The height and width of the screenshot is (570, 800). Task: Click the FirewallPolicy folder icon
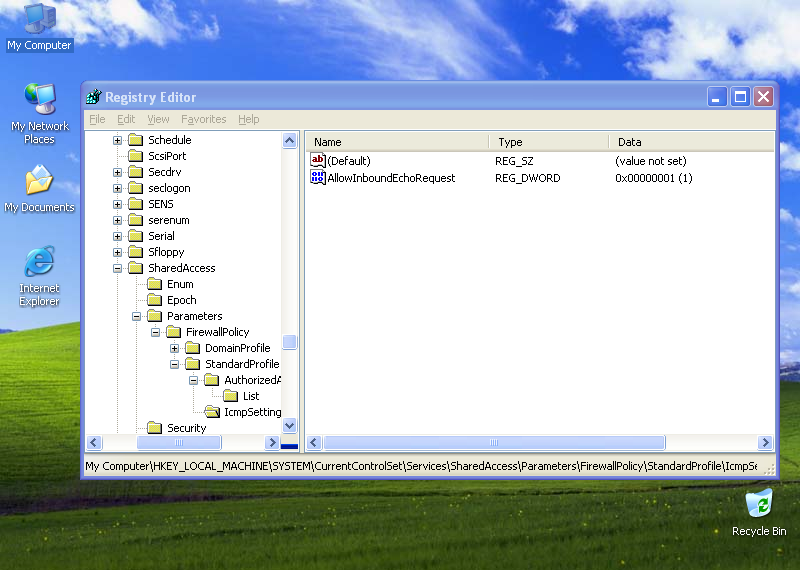coord(173,332)
